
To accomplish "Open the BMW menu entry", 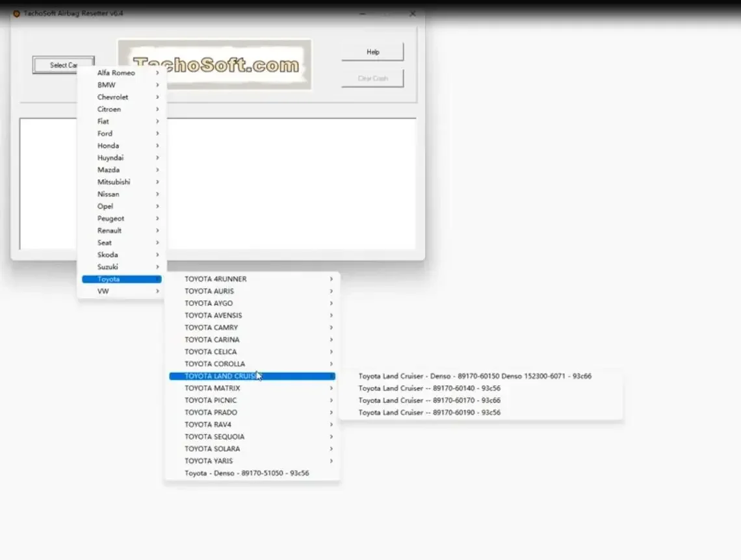I will [122, 85].
